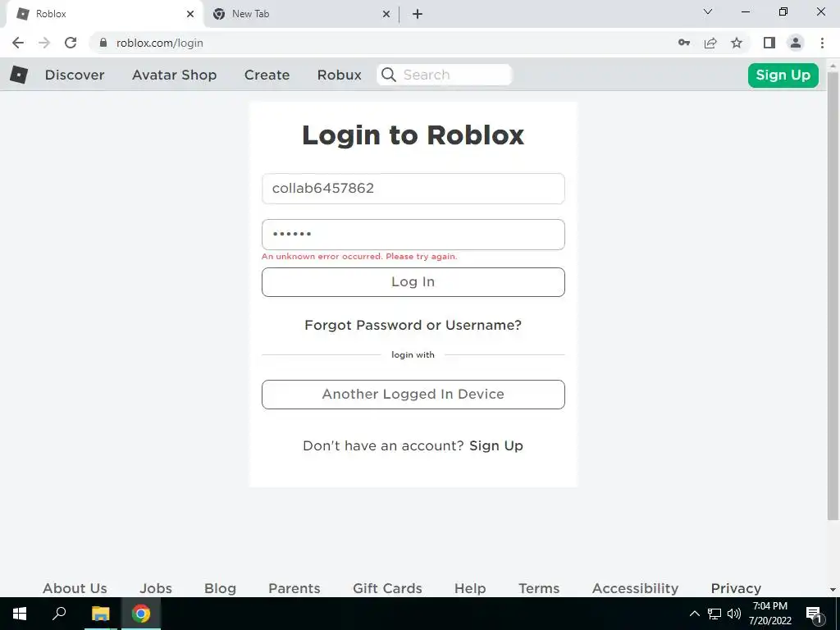Open the Help footer link
Viewport: 840px width, 630px height.
[470, 588]
